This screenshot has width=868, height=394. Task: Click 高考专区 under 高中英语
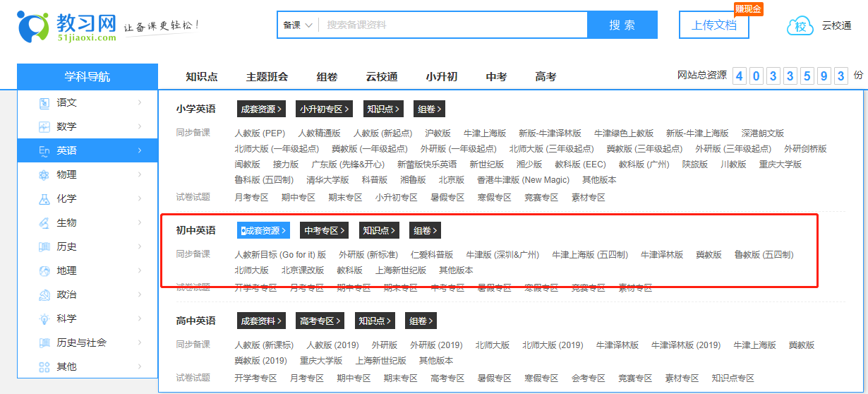(x=320, y=321)
